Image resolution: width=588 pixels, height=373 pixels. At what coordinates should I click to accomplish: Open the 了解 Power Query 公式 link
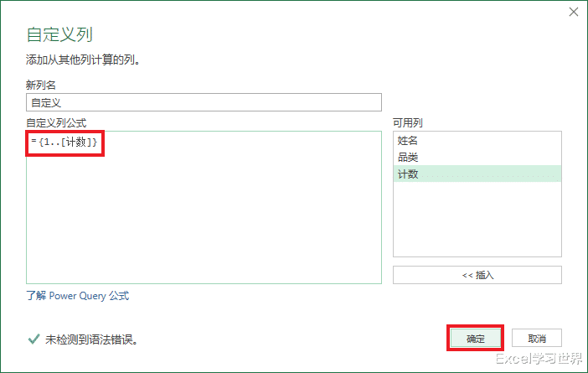[78, 296]
